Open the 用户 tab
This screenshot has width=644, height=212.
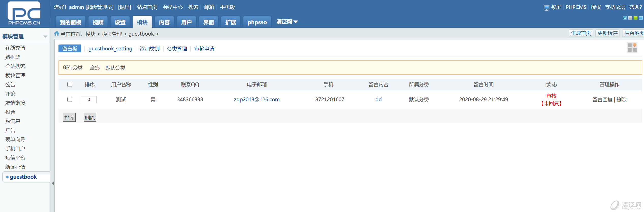186,22
